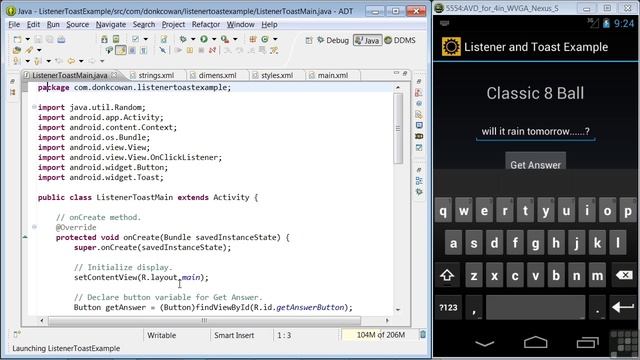The width and height of the screenshot is (640, 360).
Task: Toggle Mark Occurrences highlighted toolbar button
Action: (x=121, y=50)
